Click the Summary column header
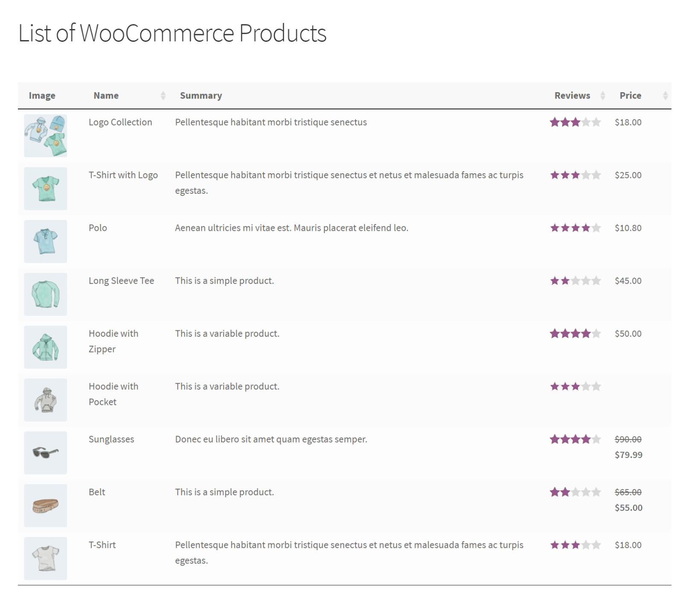The height and width of the screenshot is (612, 700). 201,95
